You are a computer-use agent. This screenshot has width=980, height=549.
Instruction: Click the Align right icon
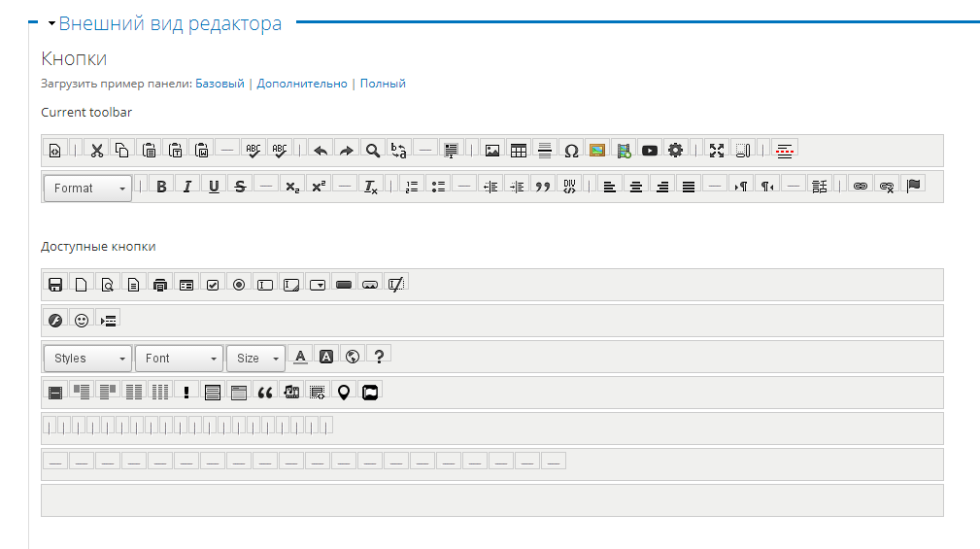661,187
